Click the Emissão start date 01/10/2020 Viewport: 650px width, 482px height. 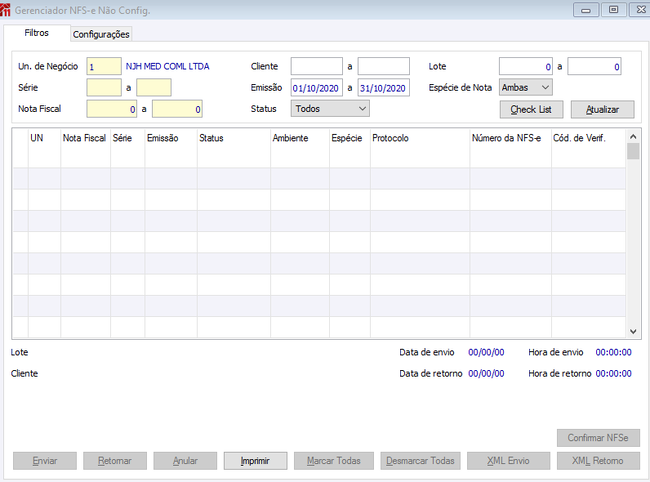point(317,87)
